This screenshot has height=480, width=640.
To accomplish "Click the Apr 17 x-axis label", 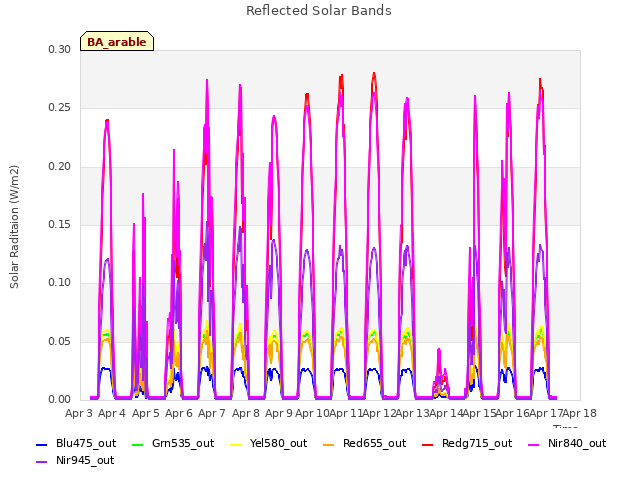I will pyautogui.click(x=546, y=414).
